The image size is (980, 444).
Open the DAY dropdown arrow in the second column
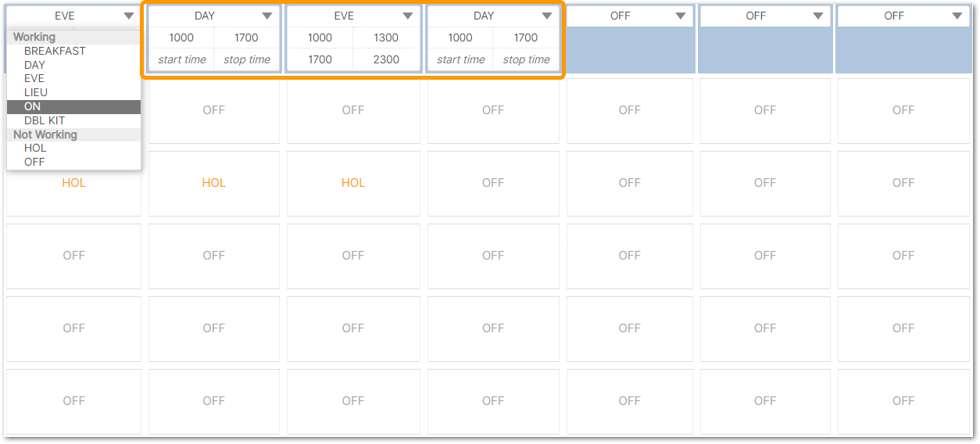tap(267, 16)
